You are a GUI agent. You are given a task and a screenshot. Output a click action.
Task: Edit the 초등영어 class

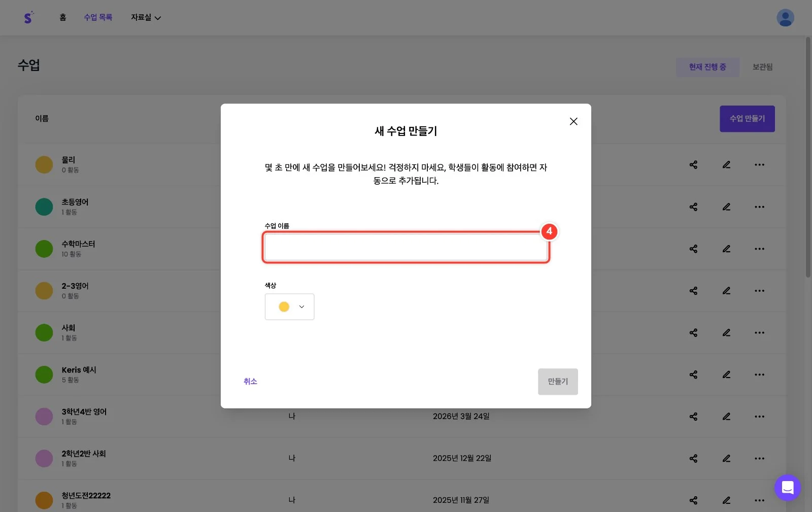pyautogui.click(x=726, y=207)
